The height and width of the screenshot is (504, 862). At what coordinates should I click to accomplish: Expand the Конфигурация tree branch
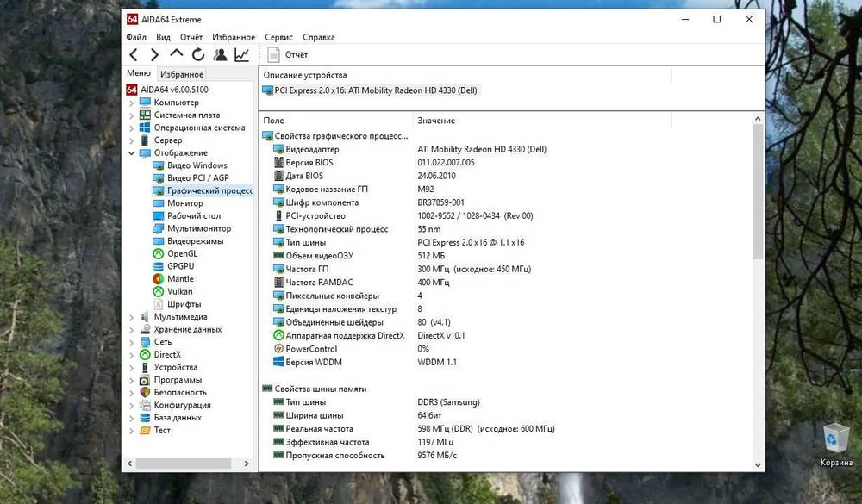pyautogui.click(x=131, y=406)
